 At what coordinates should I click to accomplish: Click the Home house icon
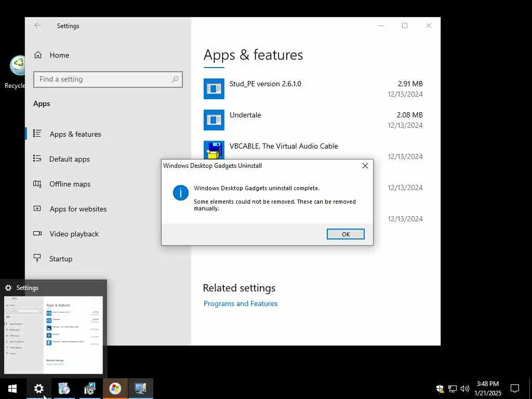37,55
